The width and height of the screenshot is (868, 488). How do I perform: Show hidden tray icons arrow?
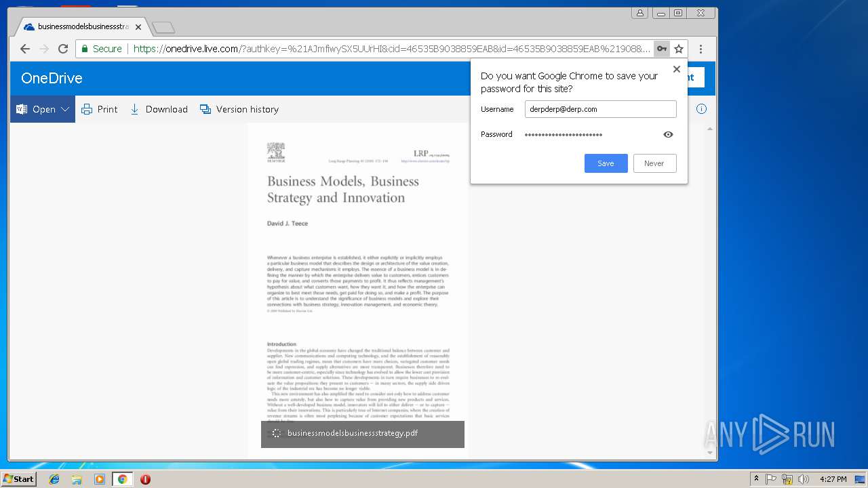point(757,479)
